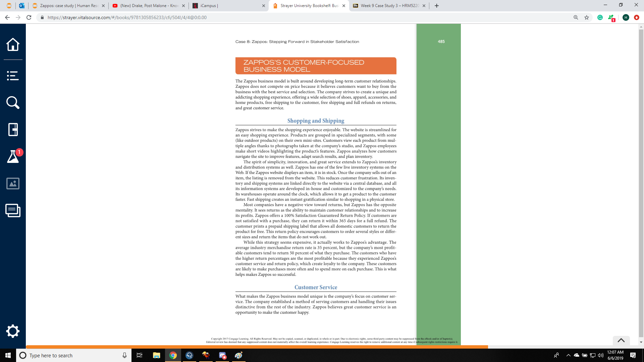644x362 pixels.
Task: Show hidden system tray icons
Action: pyautogui.click(x=568, y=355)
